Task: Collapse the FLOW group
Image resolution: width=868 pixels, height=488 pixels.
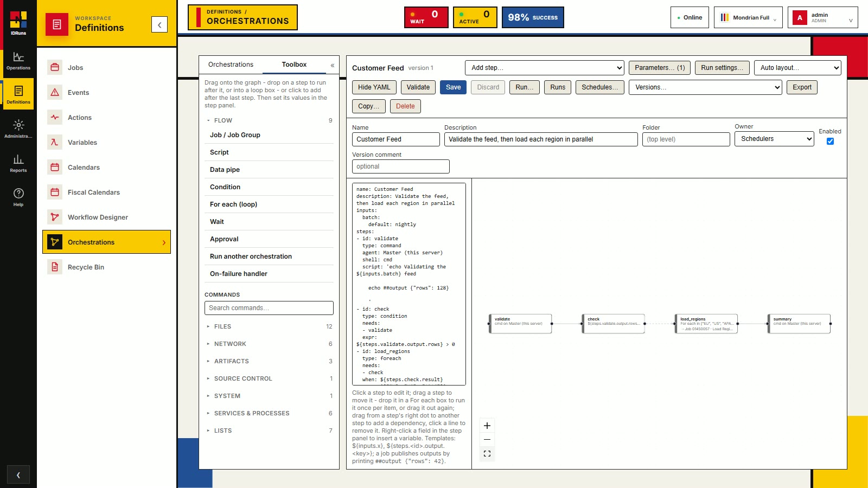Action: 269,120
